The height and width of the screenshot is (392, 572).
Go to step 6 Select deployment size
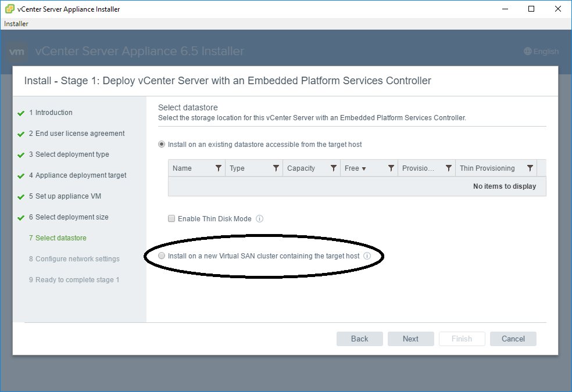[69, 217]
